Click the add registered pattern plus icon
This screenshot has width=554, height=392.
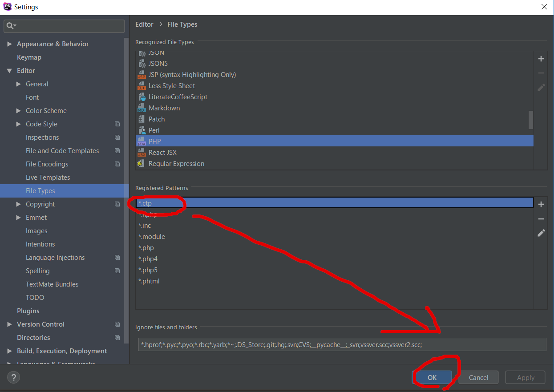(x=541, y=204)
